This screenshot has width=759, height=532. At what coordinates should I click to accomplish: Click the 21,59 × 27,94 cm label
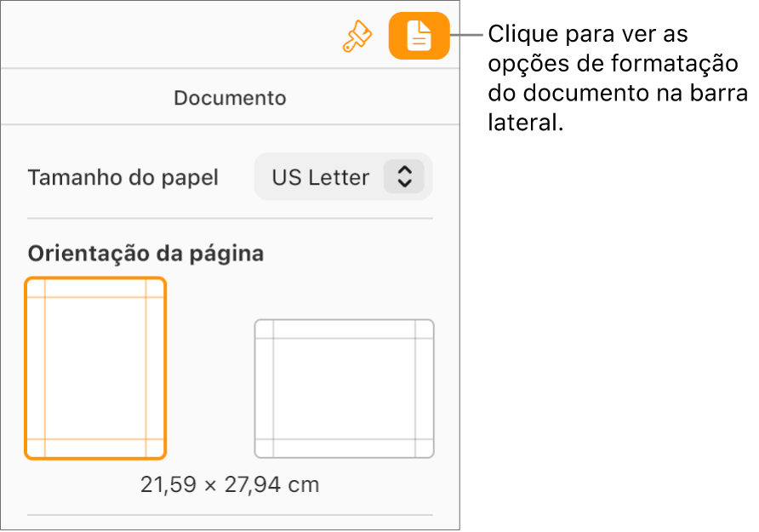(229, 483)
